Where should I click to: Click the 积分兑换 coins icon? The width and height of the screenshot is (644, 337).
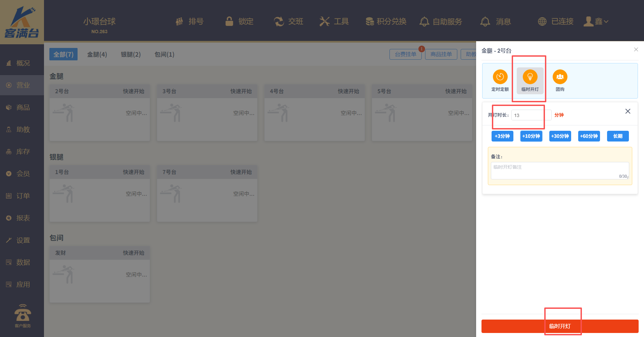pyautogui.click(x=370, y=21)
